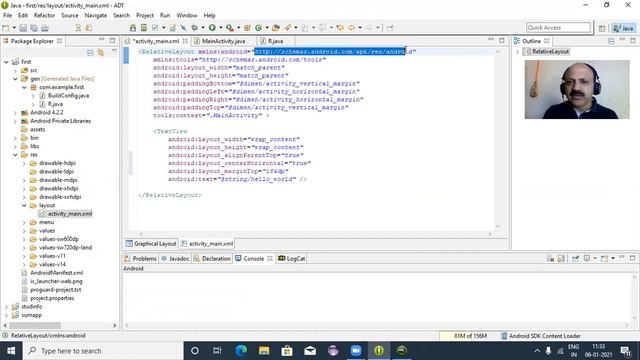This screenshot has height=360, width=640.
Task: Click Package Explorer horizontal scrollbar
Action: [35, 325]
